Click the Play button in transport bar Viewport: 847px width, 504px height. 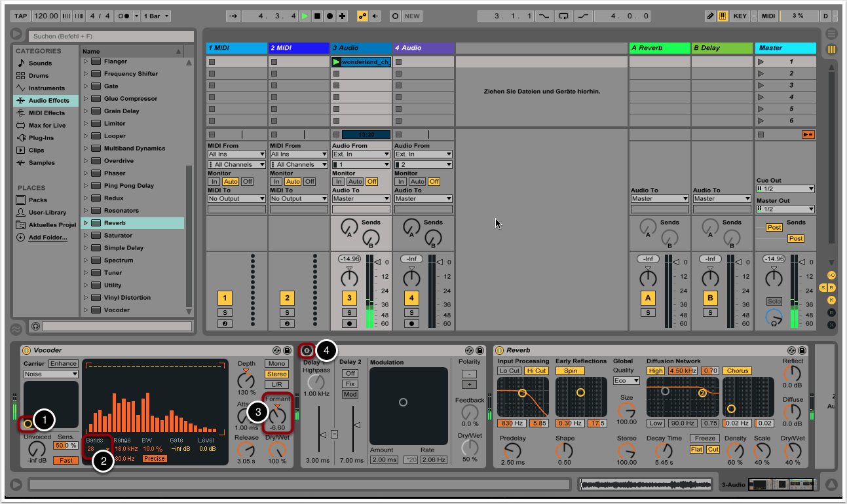tap(305, 16)
